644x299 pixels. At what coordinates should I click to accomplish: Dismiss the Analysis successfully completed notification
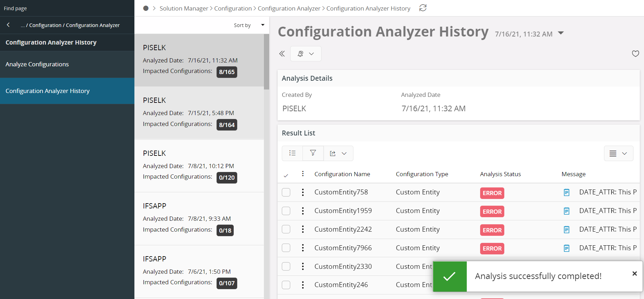634,274
